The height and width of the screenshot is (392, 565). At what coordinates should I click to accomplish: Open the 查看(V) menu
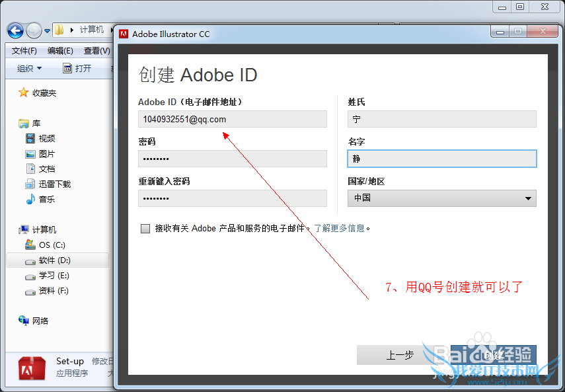[97, 51]
